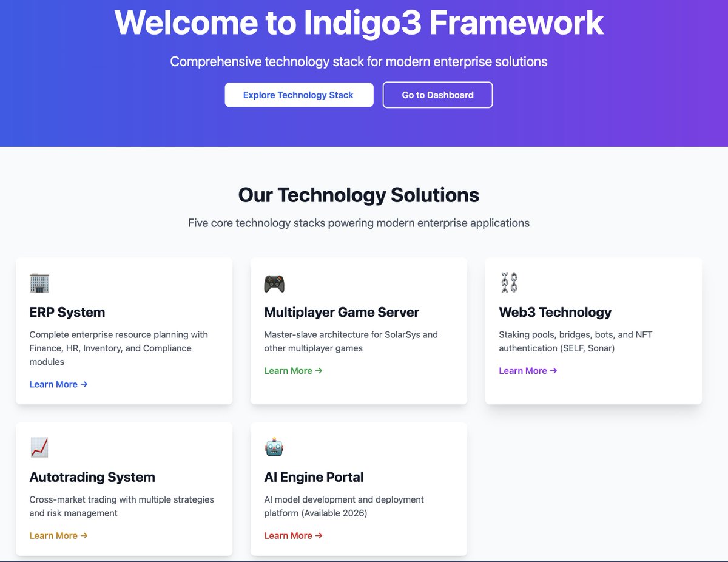The height and width of the screenshot is (562, 728).
Task: Open the Go to Dashboard button
Action: click(437, 95)
